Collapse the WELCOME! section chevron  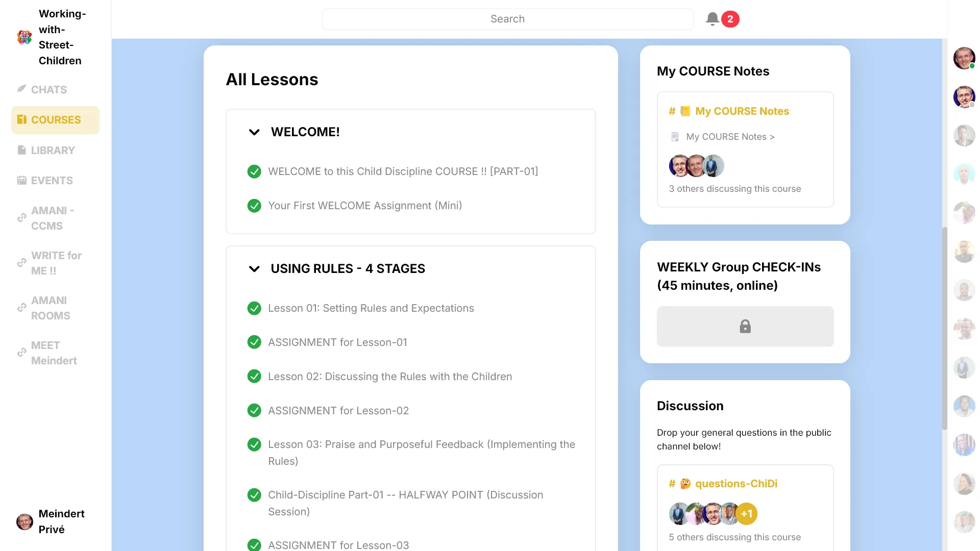[254, 132]
